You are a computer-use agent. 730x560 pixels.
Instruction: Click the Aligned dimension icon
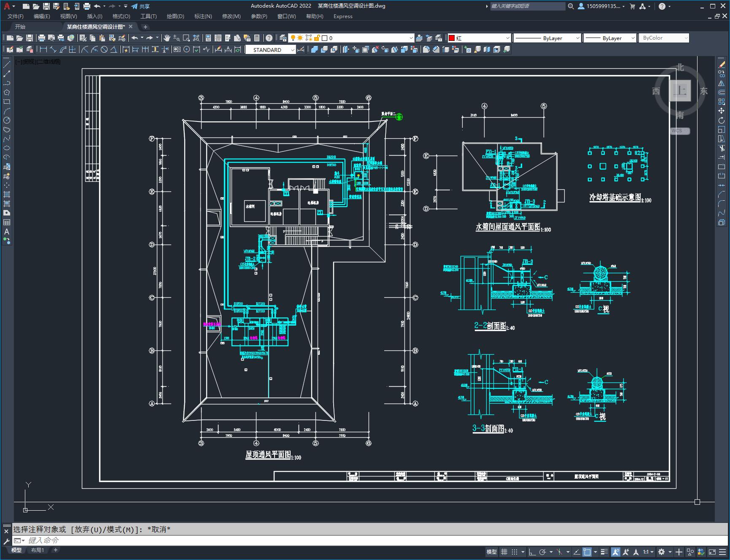tap(53, 49)
